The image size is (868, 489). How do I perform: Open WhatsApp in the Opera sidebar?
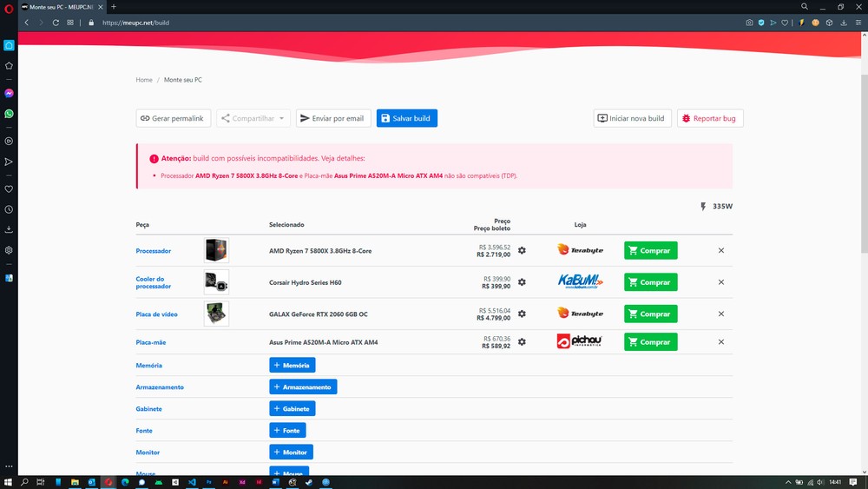click(9, 114)
